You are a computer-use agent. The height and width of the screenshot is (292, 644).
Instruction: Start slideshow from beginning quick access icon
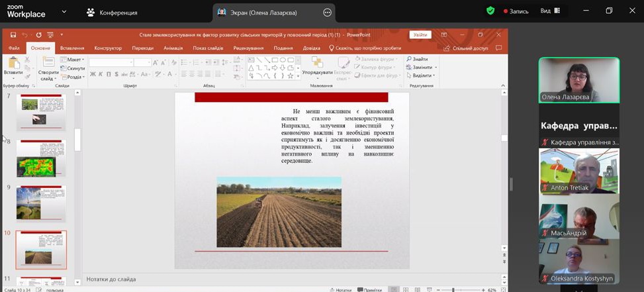[x=50, y=35]
